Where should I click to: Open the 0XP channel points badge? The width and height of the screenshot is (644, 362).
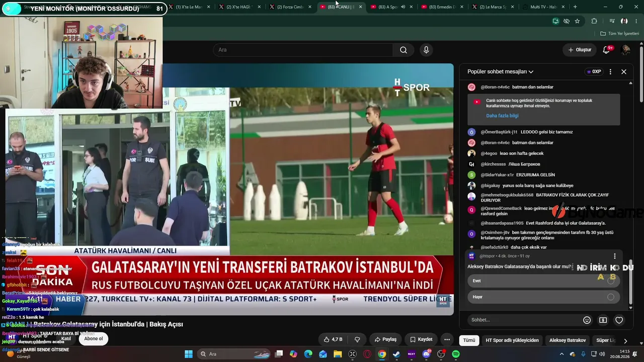click(x=594, y=72)
